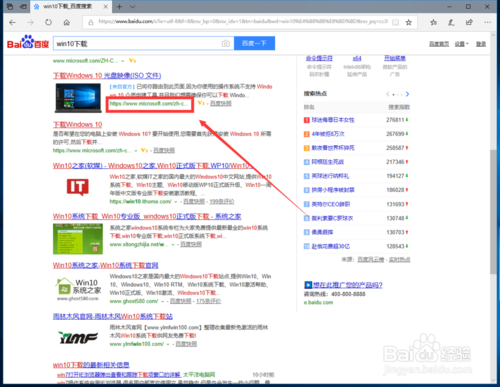Open Win10系统之家-Win10系统下载官网 result
Image resolution: width=500 pixels, height=387 pixels.
(105, 265)
